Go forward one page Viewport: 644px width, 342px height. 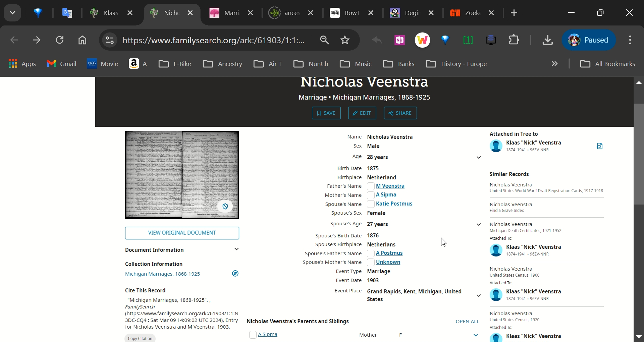click(37, 40)
